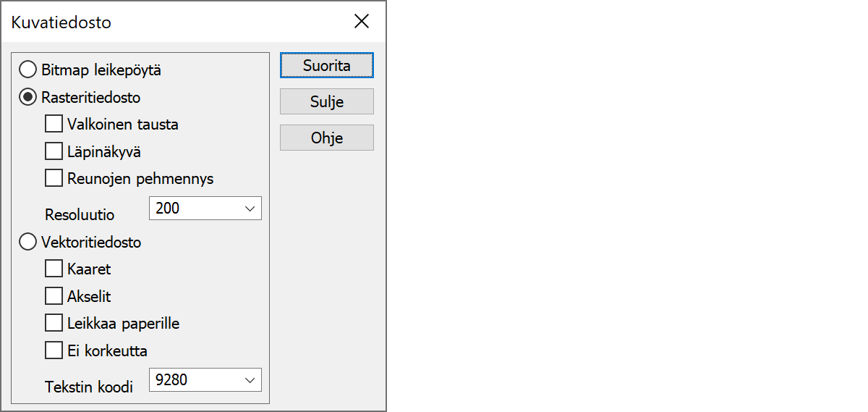This screenshot has width=868, height=412.
Task: Enable the Akselit checkbox
Action: point(54,296)
